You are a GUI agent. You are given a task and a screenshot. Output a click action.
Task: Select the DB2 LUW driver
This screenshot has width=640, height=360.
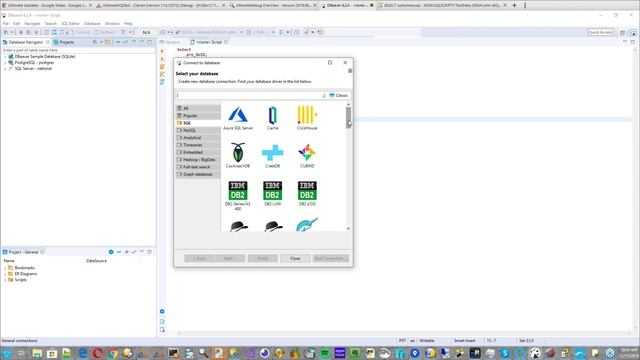(272, 193)
